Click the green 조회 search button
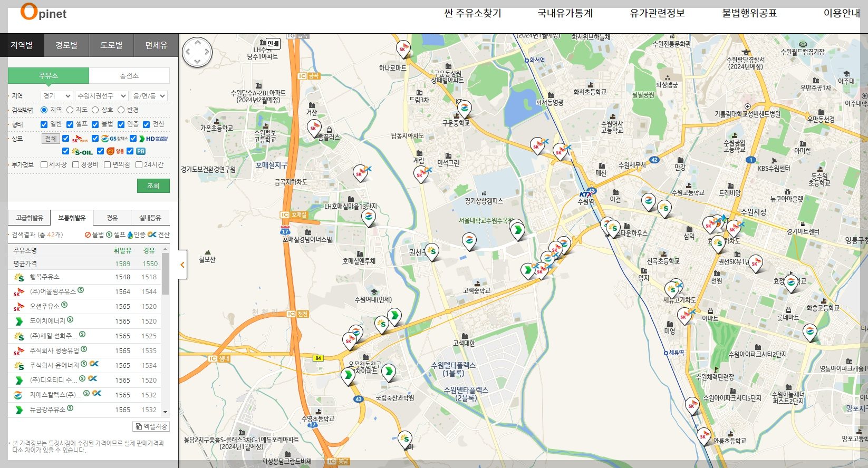Viewport: 868px width, 468px height. click(x=153, y=186)
